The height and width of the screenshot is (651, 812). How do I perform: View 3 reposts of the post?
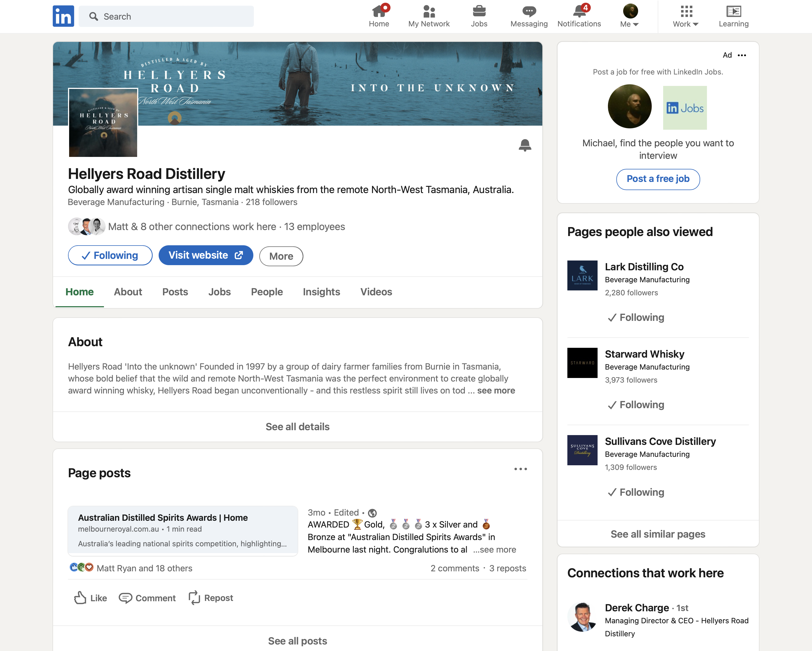point(507,568)
